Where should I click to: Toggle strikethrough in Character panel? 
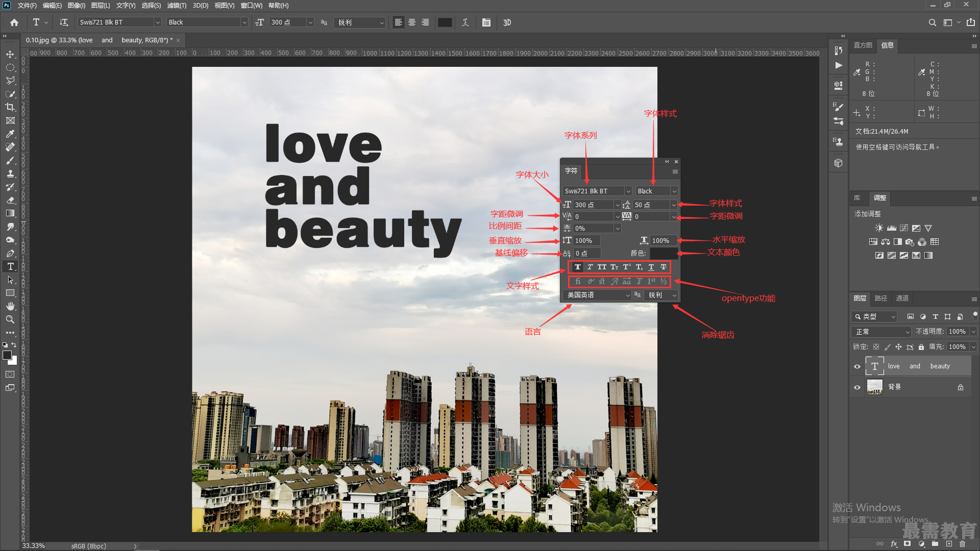(x=664, y=267)
